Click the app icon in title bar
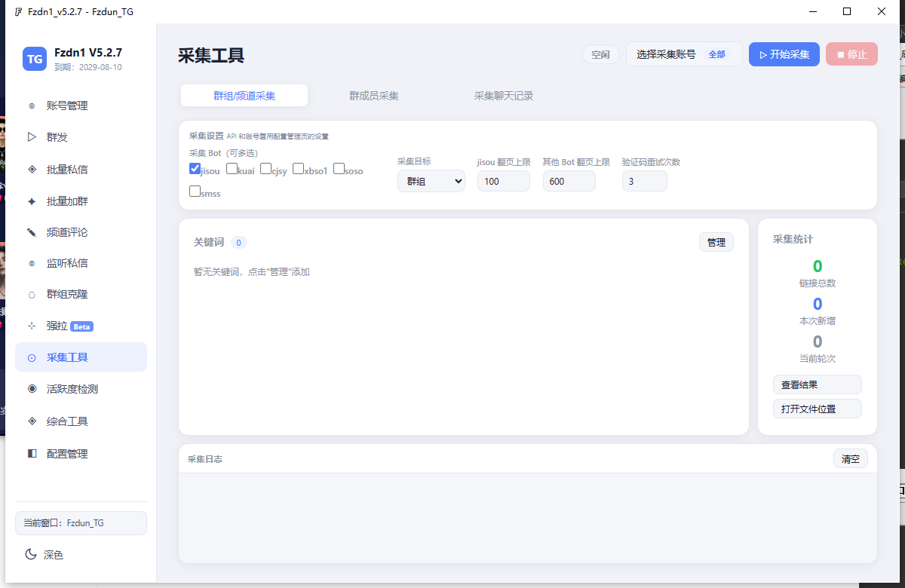 tap(18, 12)
